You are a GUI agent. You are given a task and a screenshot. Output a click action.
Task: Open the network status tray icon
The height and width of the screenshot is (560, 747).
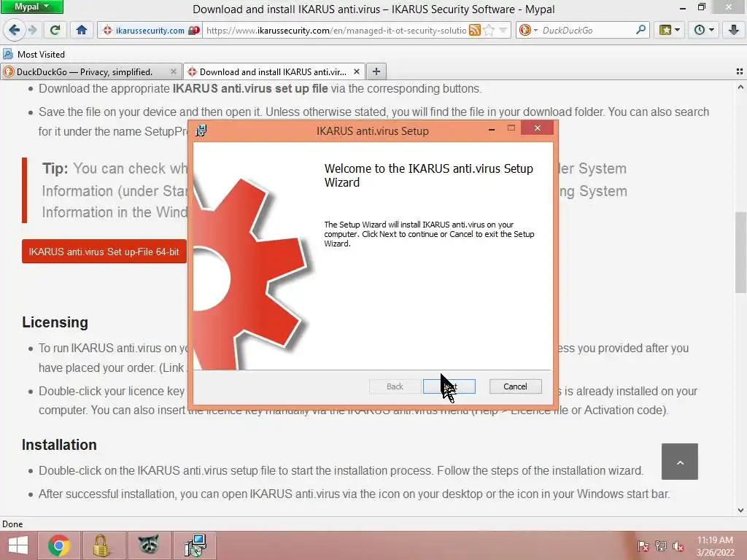661,546
